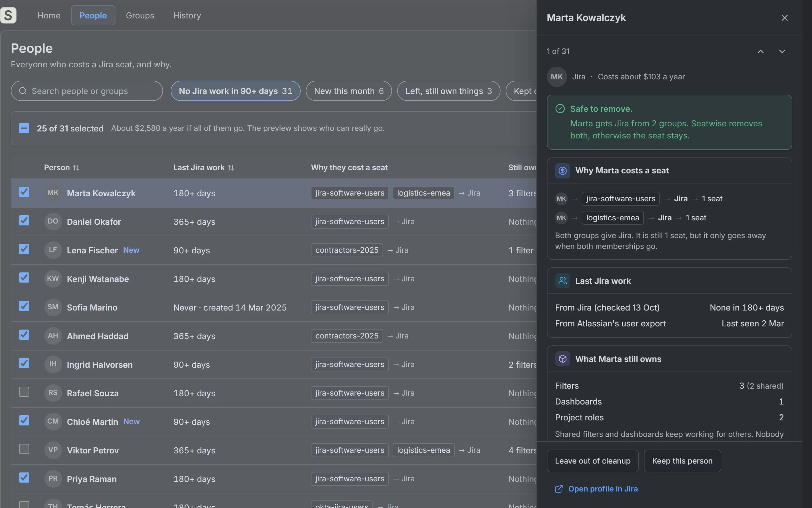Click the people icon beside Last Jira work
The image size is (812, 508).
tap(563, 281)
